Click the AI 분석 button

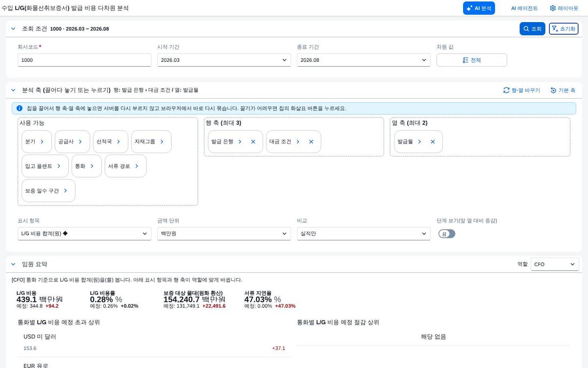[x=479, y=8]
